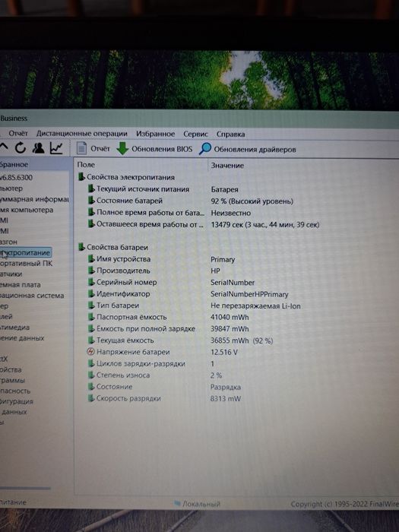Click the graph chart toolbar icon

point(56,148)
